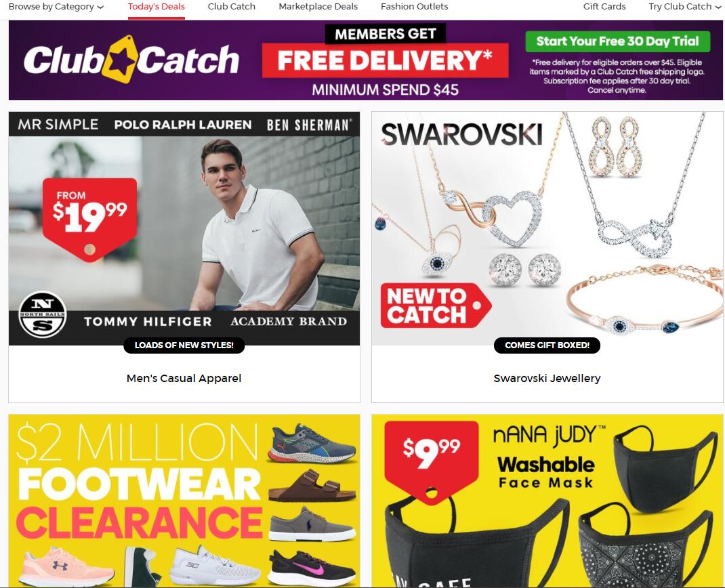Open the Try Club Catch dropdown
Screen dimensions: 725x588
[684, 7]
